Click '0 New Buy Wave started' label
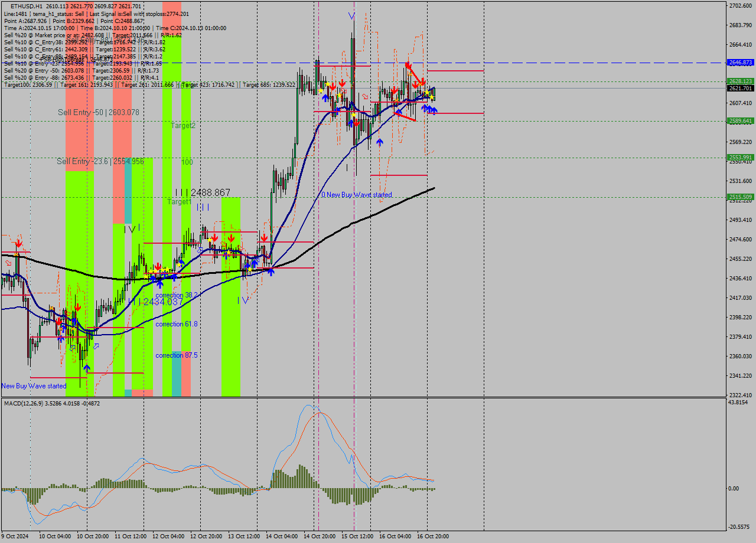 356,195
